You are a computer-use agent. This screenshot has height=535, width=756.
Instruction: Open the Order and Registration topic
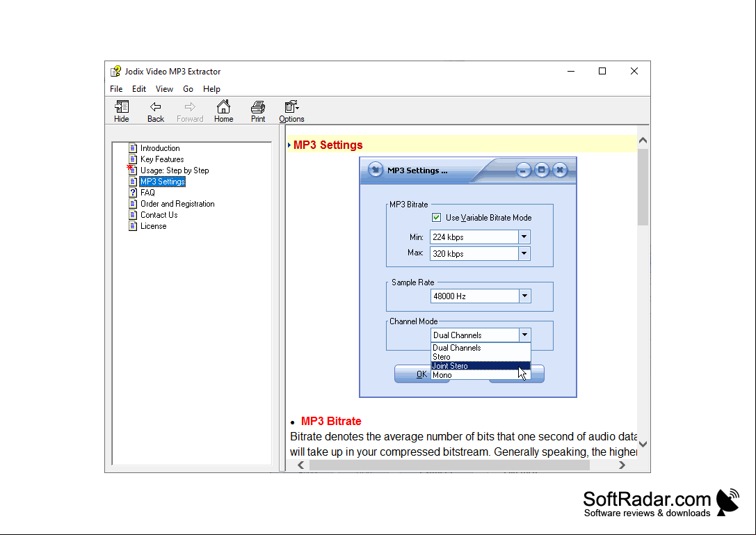pyautogui.click(x=177, y=204)
